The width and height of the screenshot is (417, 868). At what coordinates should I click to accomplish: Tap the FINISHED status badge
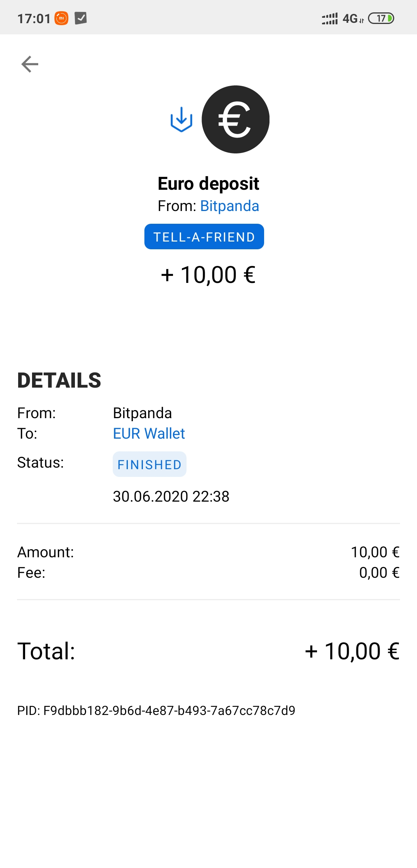point(149,464)
